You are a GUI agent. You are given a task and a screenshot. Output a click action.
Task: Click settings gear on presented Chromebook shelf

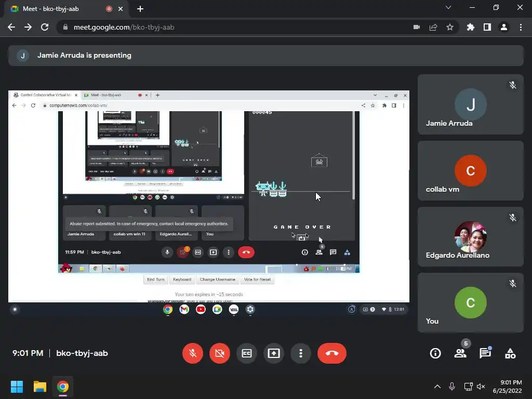[250, 310]
